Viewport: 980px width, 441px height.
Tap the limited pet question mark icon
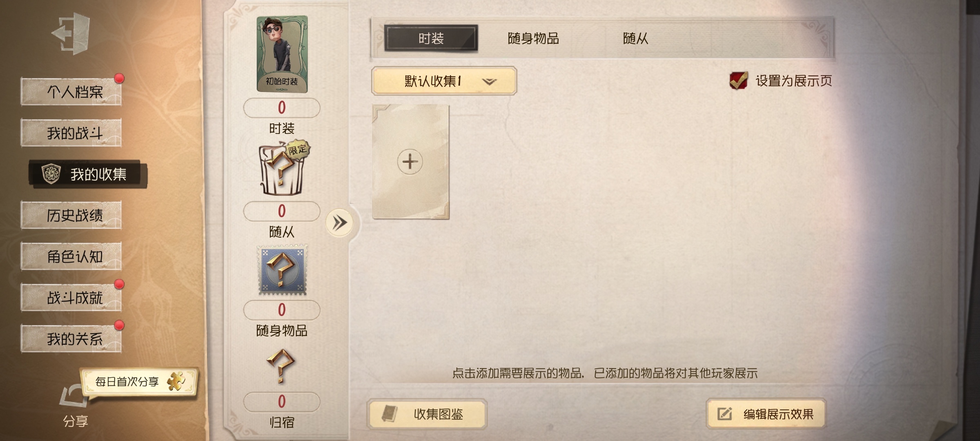pos(283,168)
